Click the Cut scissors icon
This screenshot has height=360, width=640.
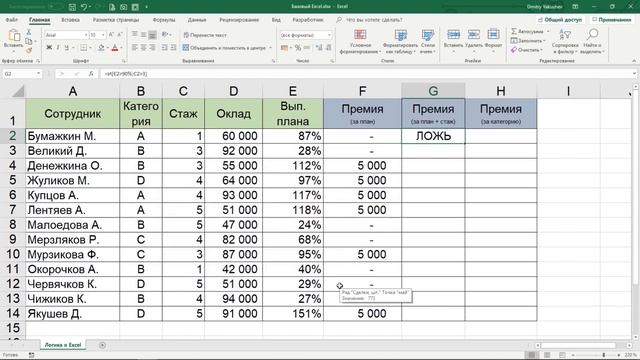[29, 32]
